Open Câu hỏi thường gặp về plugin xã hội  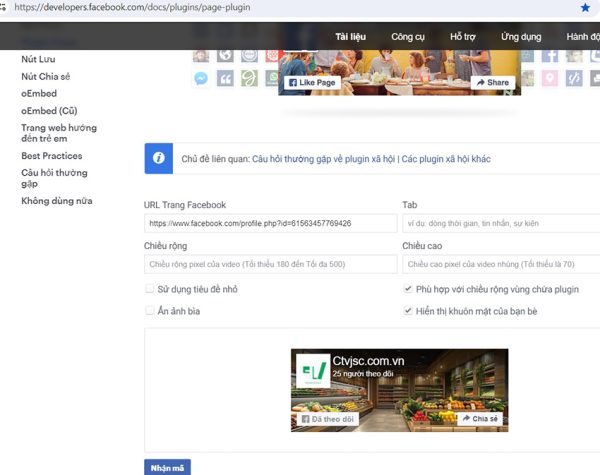323,159
